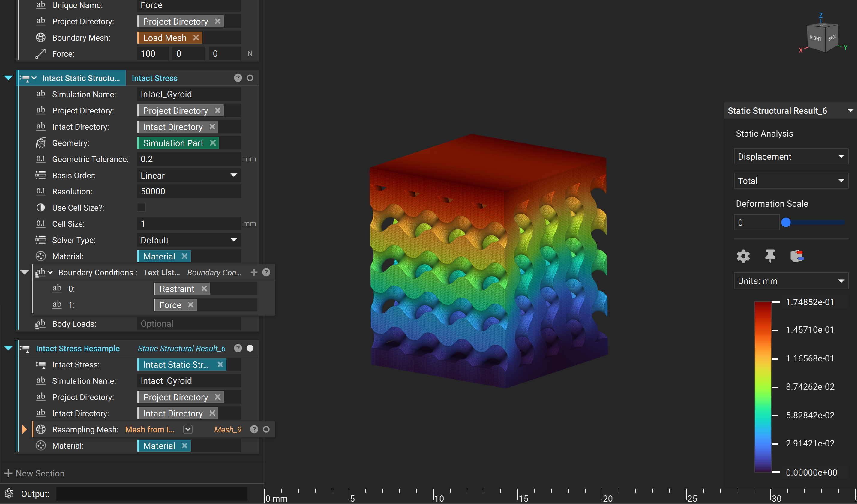The width and height of the screenshot is (857, 504).
Task: Select the Intact Stress Resample menu section
Action: [78, 349]
